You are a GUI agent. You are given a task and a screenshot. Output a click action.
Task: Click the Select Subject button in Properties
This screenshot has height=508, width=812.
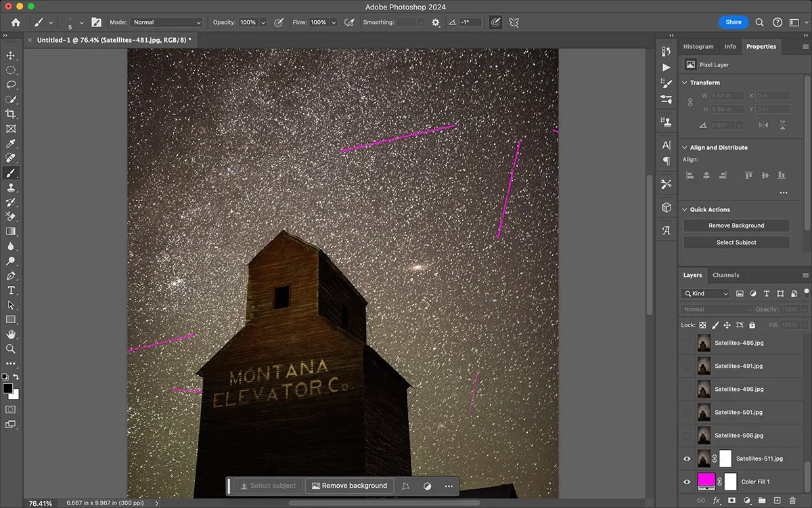736,242
